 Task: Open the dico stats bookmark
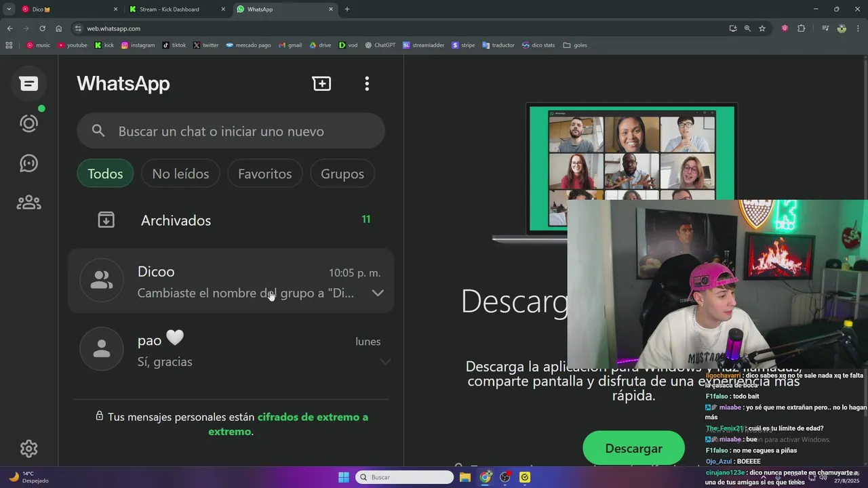point(538,45)
